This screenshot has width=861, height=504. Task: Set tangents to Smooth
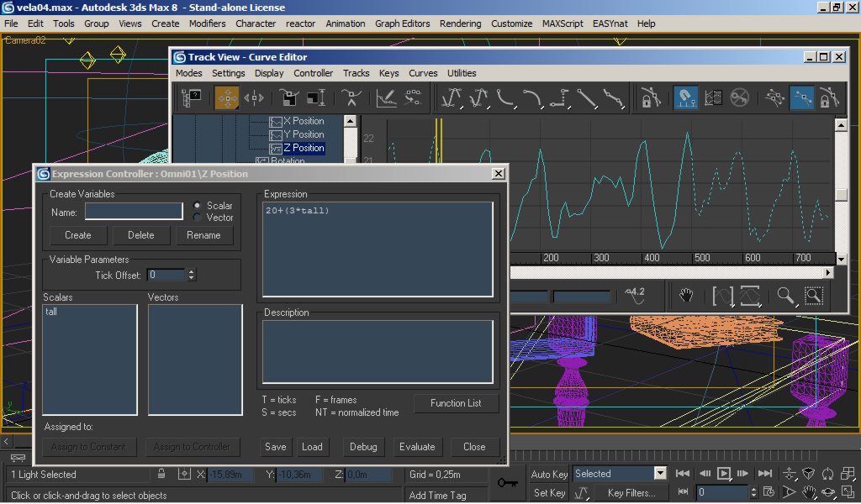(613, 98)
